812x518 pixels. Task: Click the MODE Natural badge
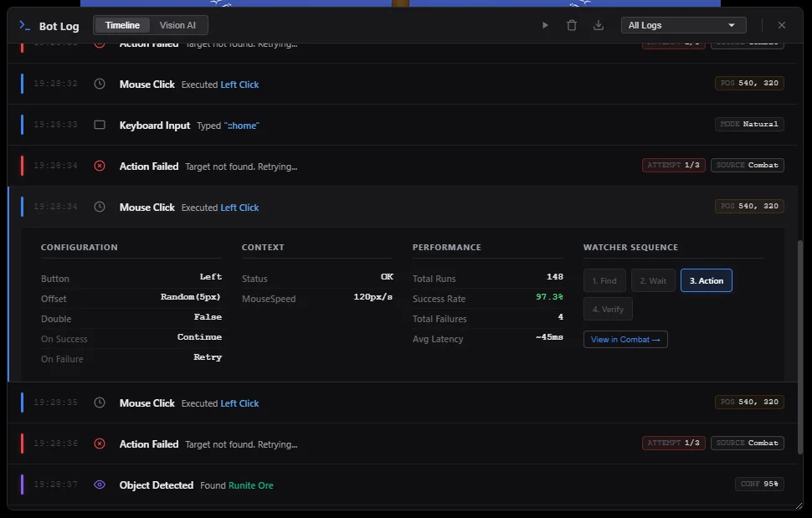click(x=749, y=124)
